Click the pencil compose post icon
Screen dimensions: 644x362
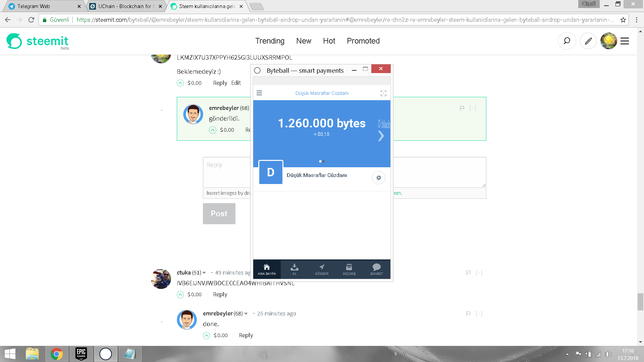pos(588,41)
